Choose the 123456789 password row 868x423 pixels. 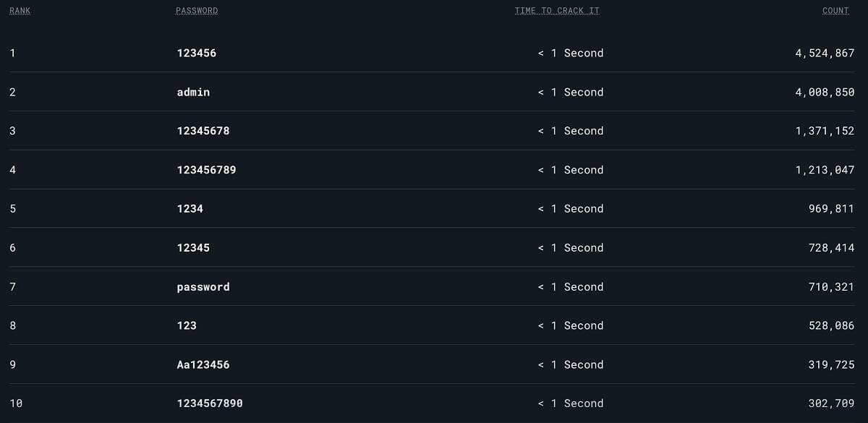[x=206, y=170]
